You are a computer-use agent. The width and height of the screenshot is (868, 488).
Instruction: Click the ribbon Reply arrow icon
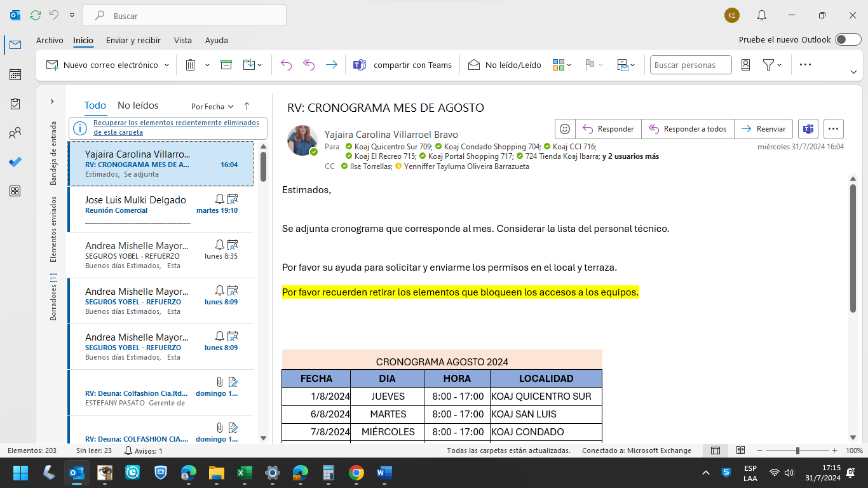(x=287, y=65)
